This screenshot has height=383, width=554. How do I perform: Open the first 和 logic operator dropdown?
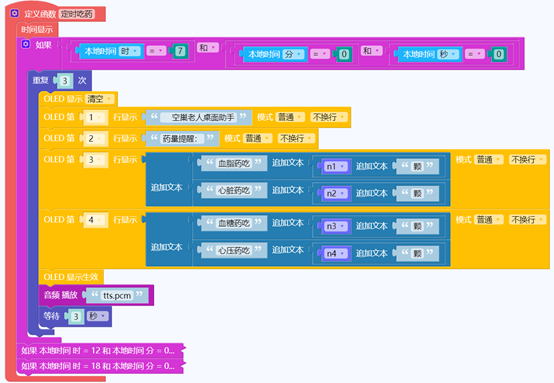[x=207, y=47]
